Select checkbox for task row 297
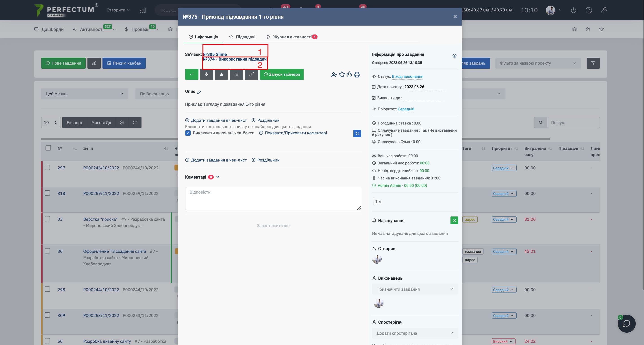644x345 pixels. (47, 167)
